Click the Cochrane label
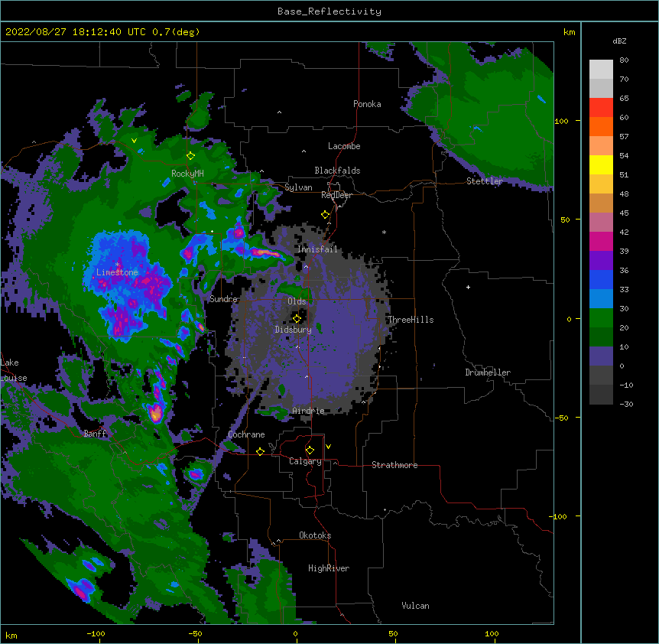 click(x=246, y=434)
